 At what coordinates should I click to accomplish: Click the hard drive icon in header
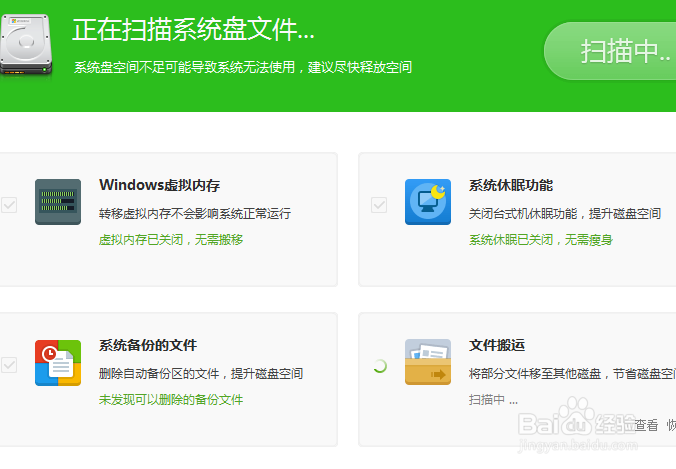pyautogui.click(x=26, y=45)
